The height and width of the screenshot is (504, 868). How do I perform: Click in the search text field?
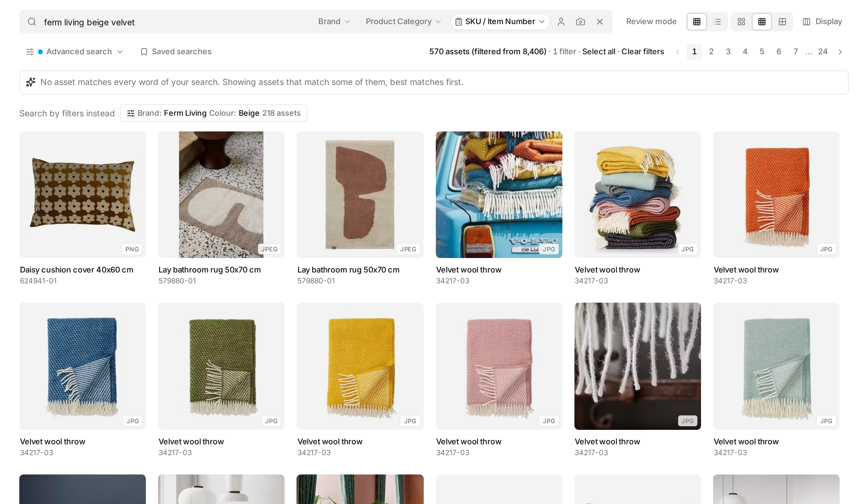click(176, 22)
